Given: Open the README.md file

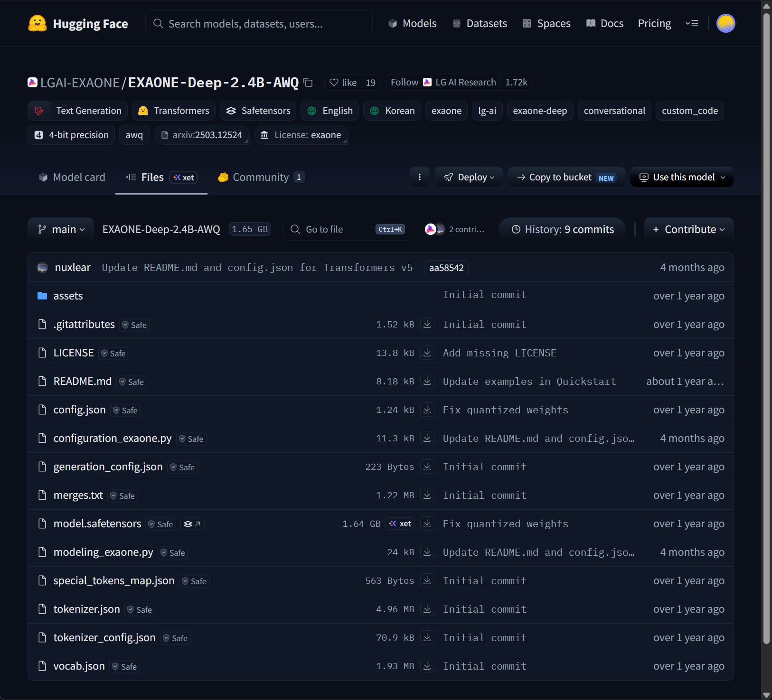Looking at the screenshot, I should point(83,381).
